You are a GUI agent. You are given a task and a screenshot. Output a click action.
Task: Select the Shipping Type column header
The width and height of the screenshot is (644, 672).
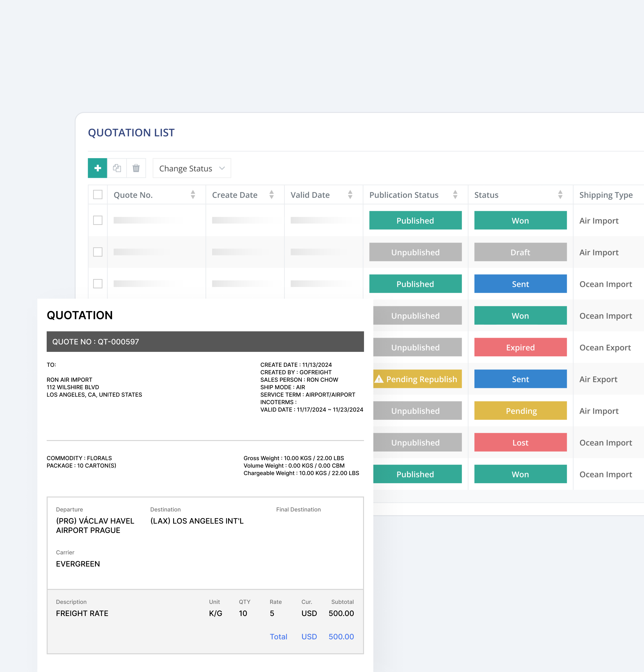tap(606, 195)
